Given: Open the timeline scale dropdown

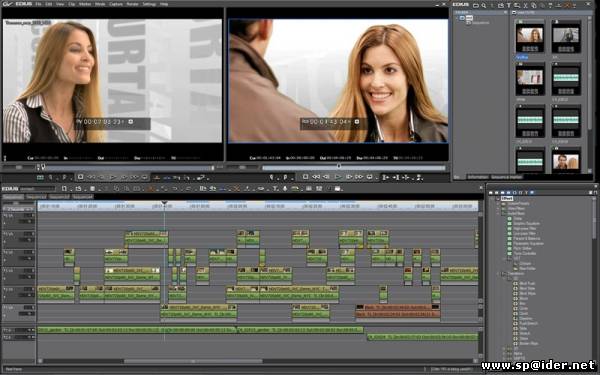Looking at the screenshot, I should tap(18, 209).
